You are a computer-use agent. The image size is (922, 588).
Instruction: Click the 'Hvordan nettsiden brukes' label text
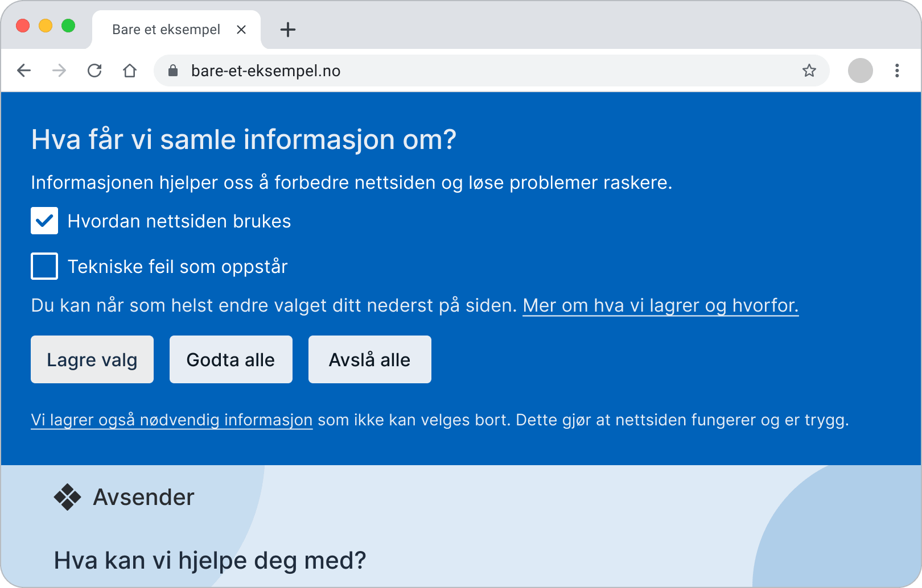pyautogui.click(x=179, y=221)
